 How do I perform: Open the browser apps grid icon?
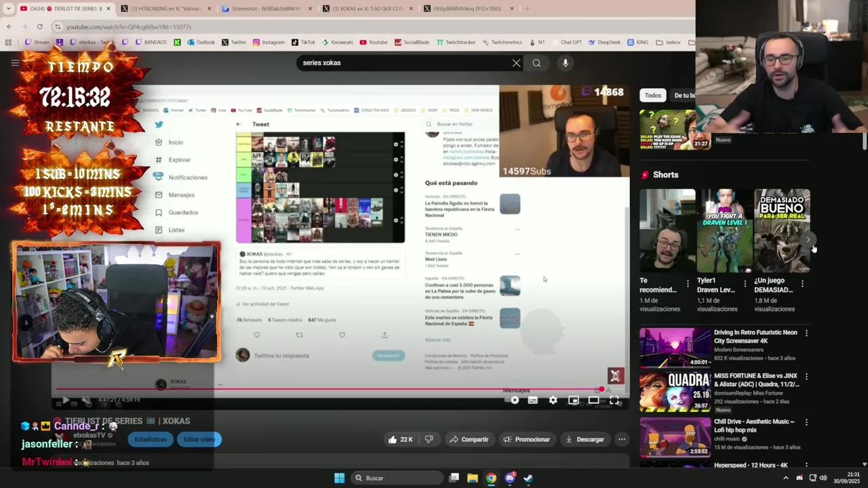(x=8, y=42)
